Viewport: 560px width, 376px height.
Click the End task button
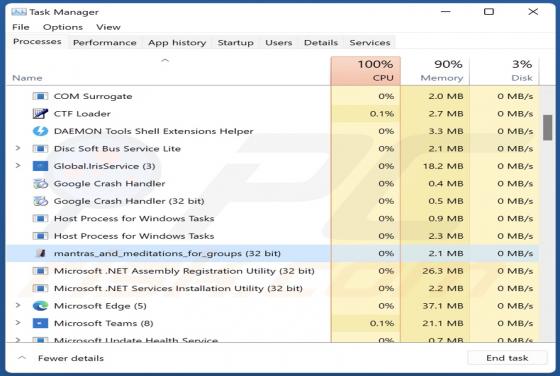pyautogui.click(x=507, y=358)
